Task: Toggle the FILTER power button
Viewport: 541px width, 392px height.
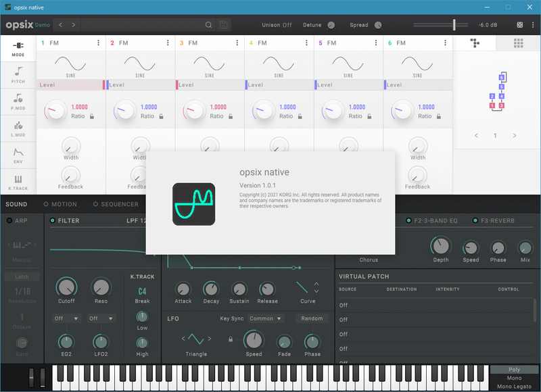Action: [53, 220]
